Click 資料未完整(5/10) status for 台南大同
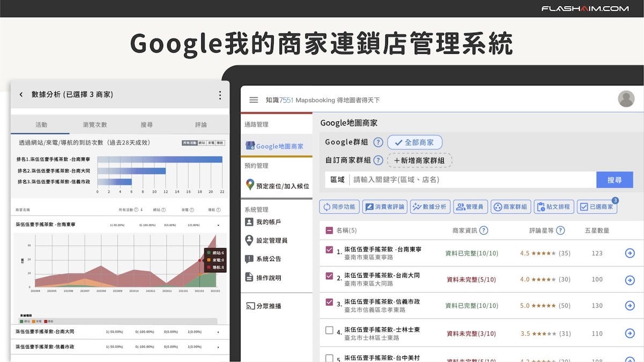 pos(471,279)
